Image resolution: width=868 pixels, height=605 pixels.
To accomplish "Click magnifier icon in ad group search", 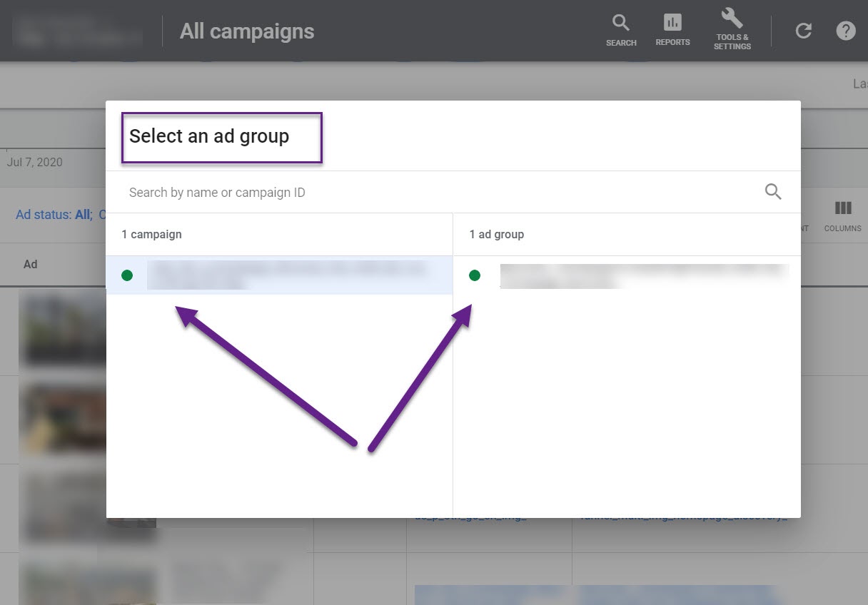I will 773,192.
